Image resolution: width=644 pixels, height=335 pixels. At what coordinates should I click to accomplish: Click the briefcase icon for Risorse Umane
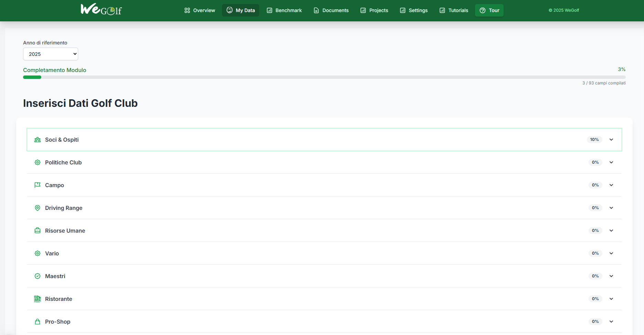point(38,231)
